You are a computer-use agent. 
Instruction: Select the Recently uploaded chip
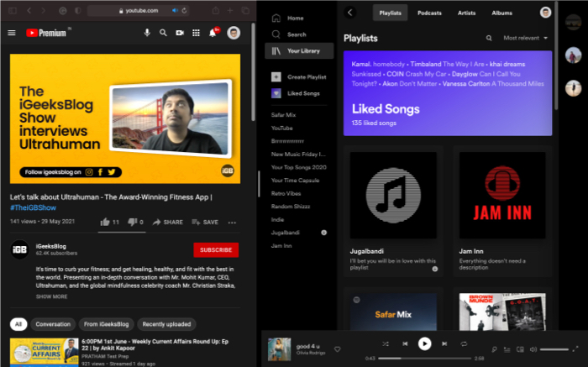tap(166, 324)
